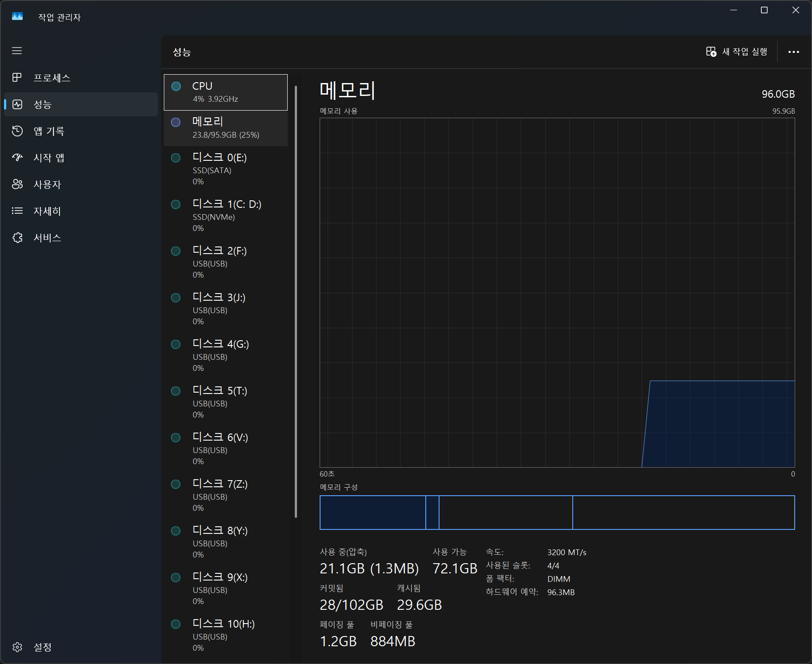Click the in-use segment of memory composition bar
812x664 pixels.
372,513
